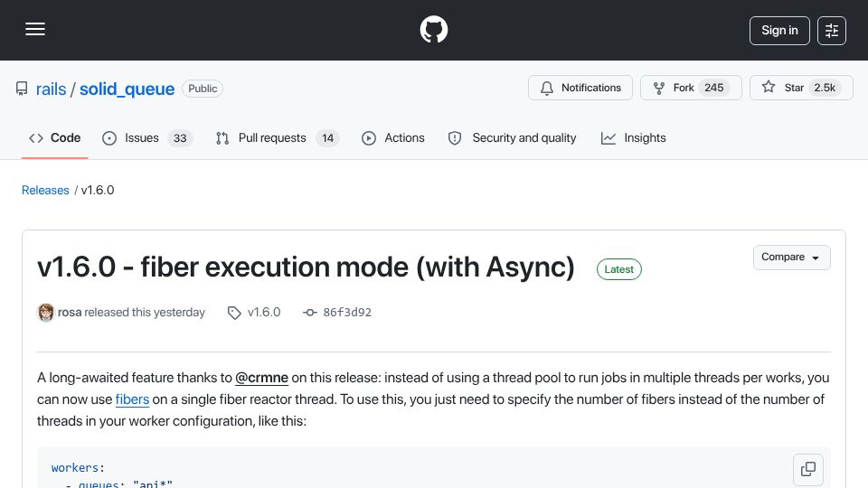Open appearance settings sliders icon
Screen dimensions: 868x488
click(x=832, y=31)
